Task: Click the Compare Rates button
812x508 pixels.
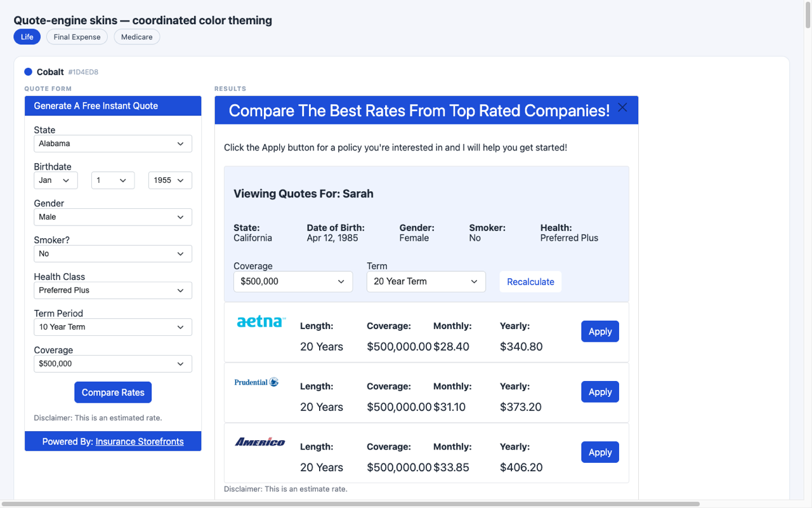Action: coord(113,392)
